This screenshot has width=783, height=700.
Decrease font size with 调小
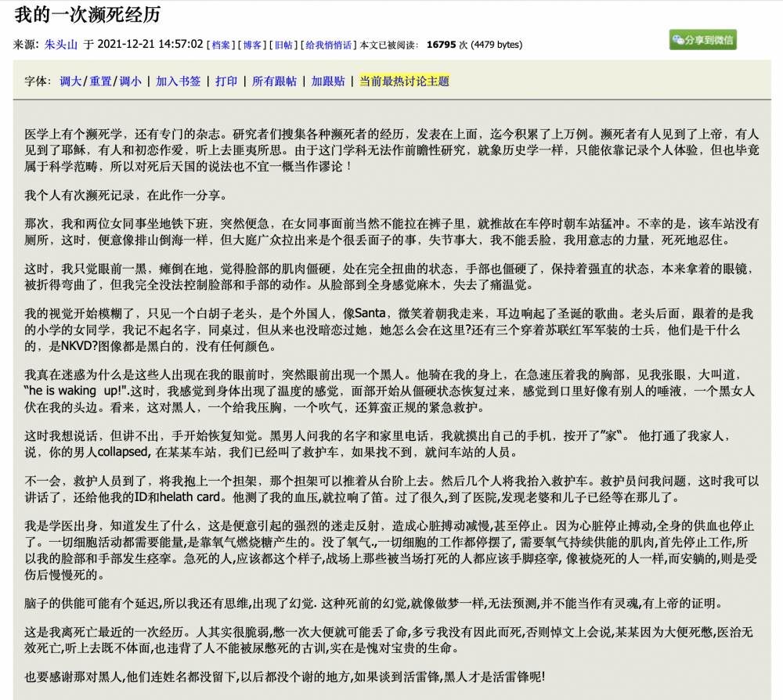130,81
